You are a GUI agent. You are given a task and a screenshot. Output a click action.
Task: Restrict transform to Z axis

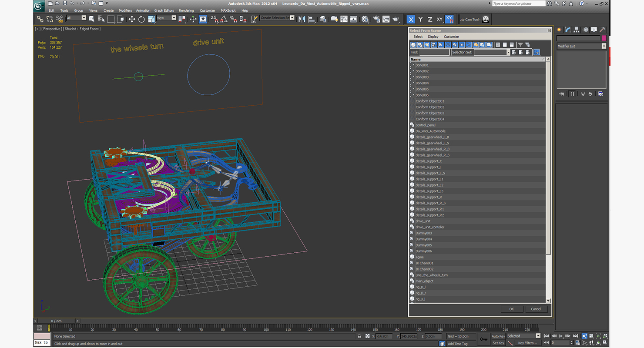coord(430,19)
